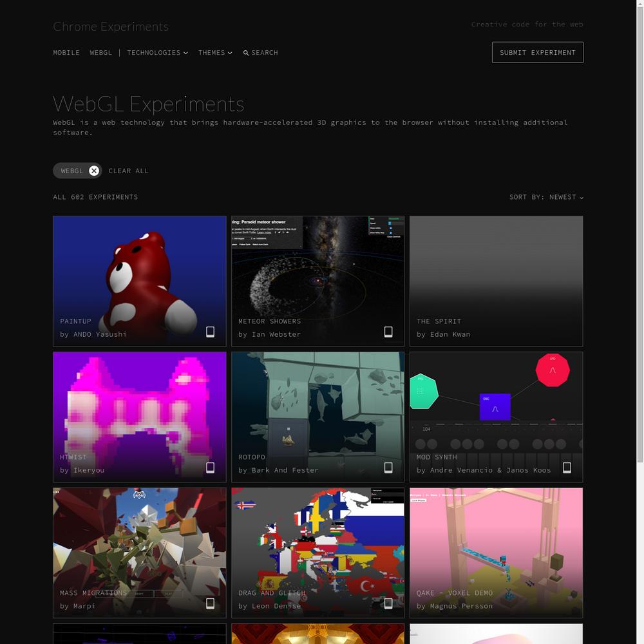
Task: Click the mobile icon on Paintup card
Action: coord(210,332)
